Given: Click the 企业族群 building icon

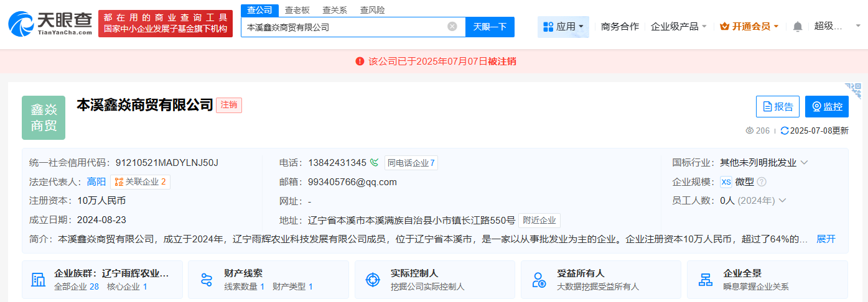Looking at the screenshot, I should (x=38, y=280).
